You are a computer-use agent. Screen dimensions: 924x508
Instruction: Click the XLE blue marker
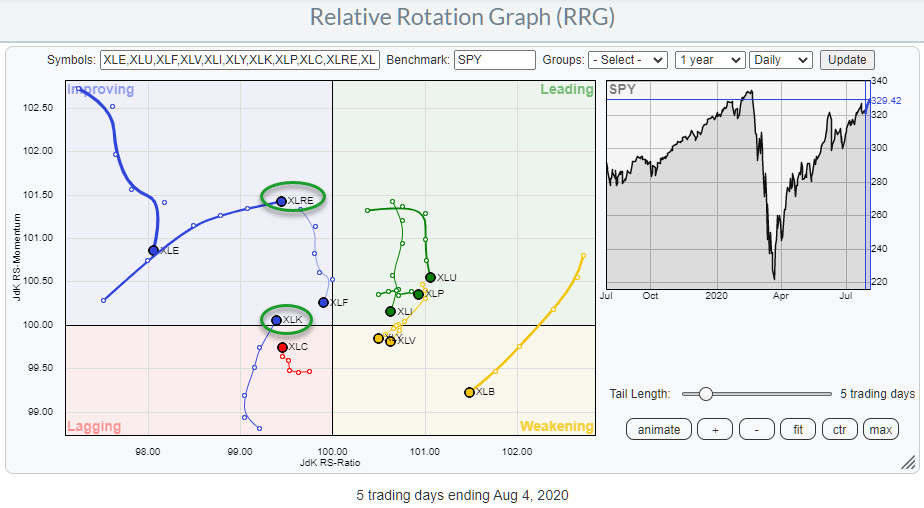[x=153, y=250]
